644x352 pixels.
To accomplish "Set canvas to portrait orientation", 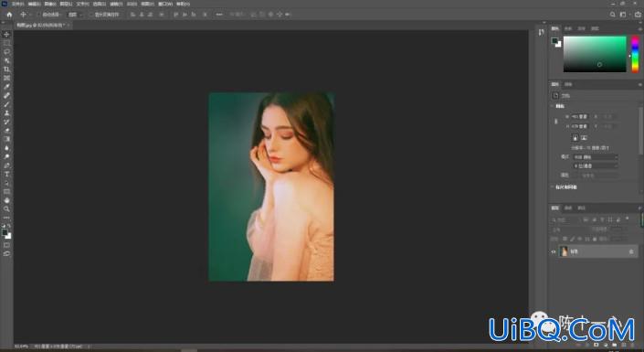I will [575, 138].
